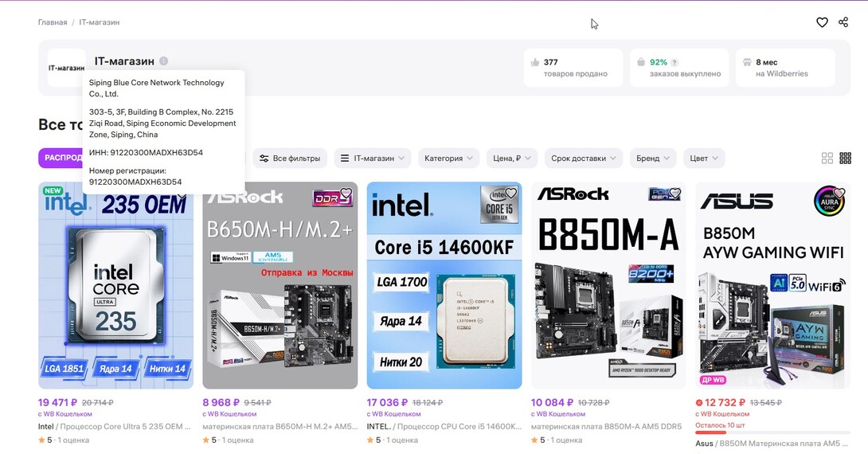Go to Главная in the breadcrumb
The width and height of the screenshot is (868, 454).
tap(53, 22)
